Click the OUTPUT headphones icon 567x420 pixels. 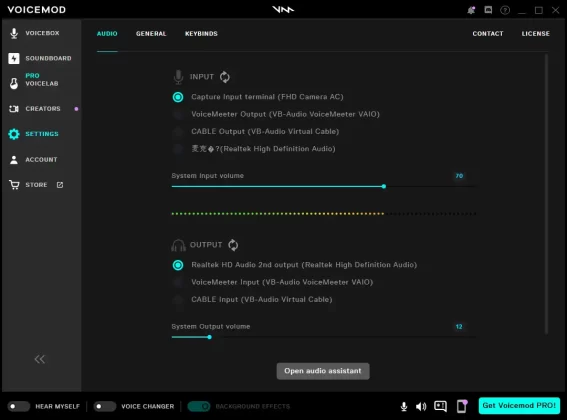[x=178, y=245]
